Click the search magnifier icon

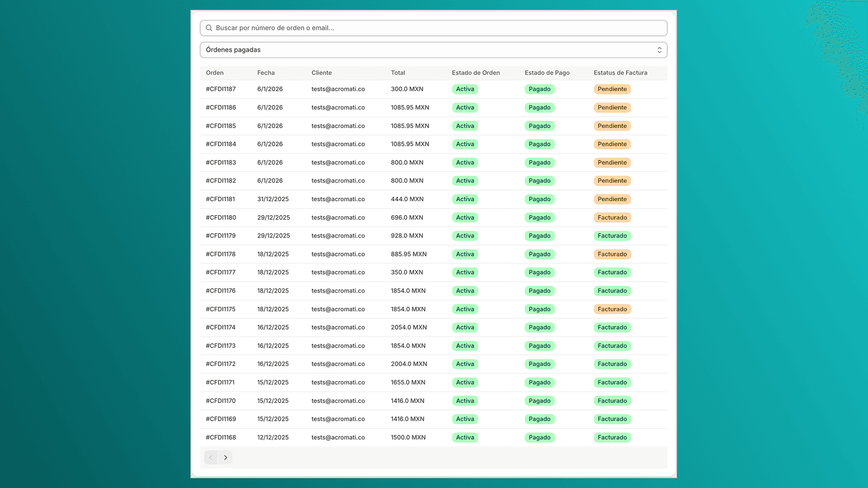pyautogui.click(x=209, y=28)
